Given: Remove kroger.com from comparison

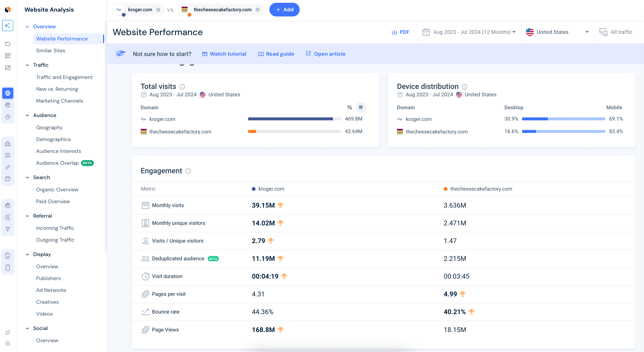Looking at the screenshot, I should pyautogui.click(x=158, y=10).
